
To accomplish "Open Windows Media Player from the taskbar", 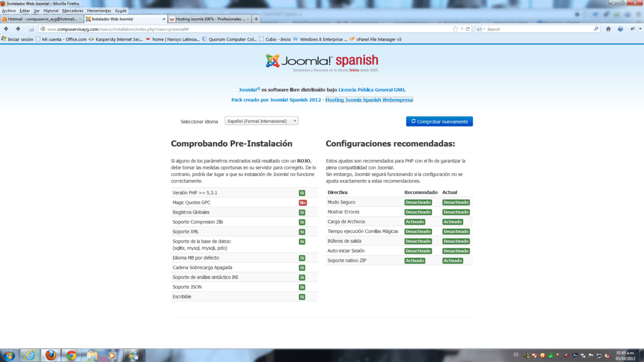I will [112, 356].
